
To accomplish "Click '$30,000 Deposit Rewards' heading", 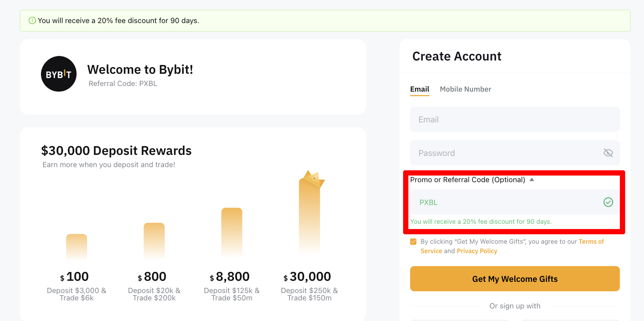I will tap(116, 151).
